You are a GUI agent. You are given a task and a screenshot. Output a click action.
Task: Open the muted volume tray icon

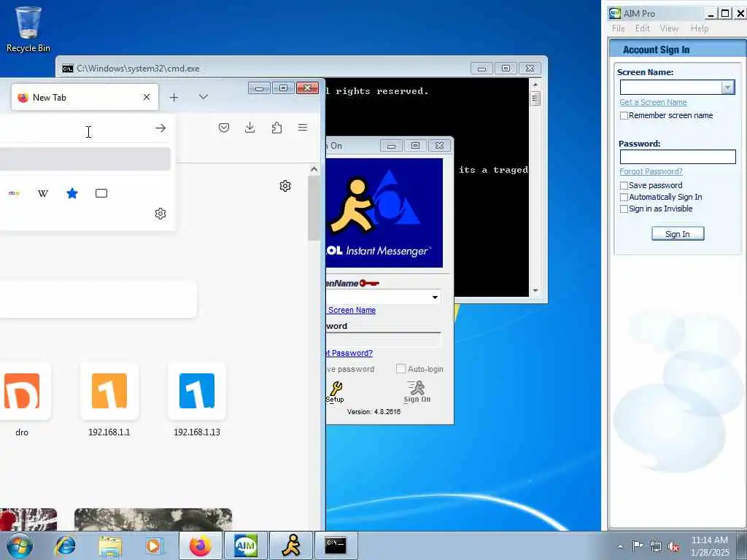tap(673, 546)
